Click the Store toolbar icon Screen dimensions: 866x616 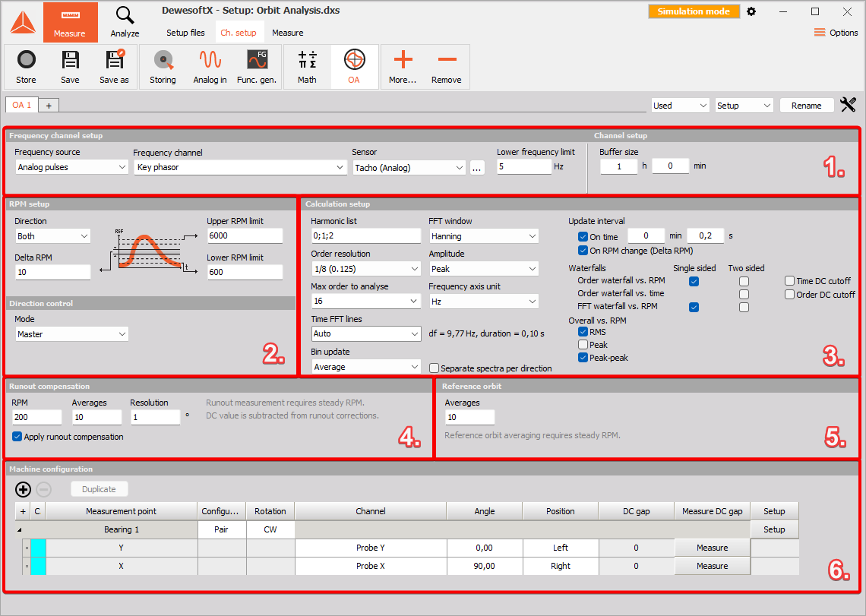coord(26,67)
